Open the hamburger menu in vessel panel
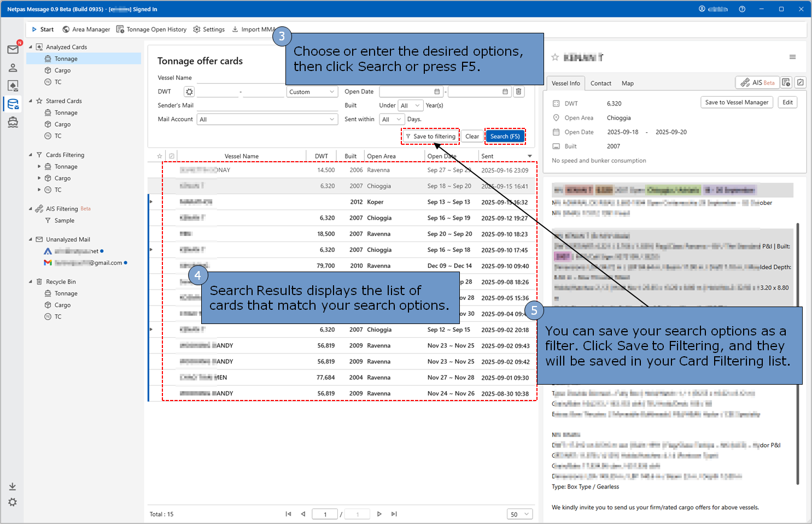The width and height of the screenshot is (812, 524). [792, 57]
